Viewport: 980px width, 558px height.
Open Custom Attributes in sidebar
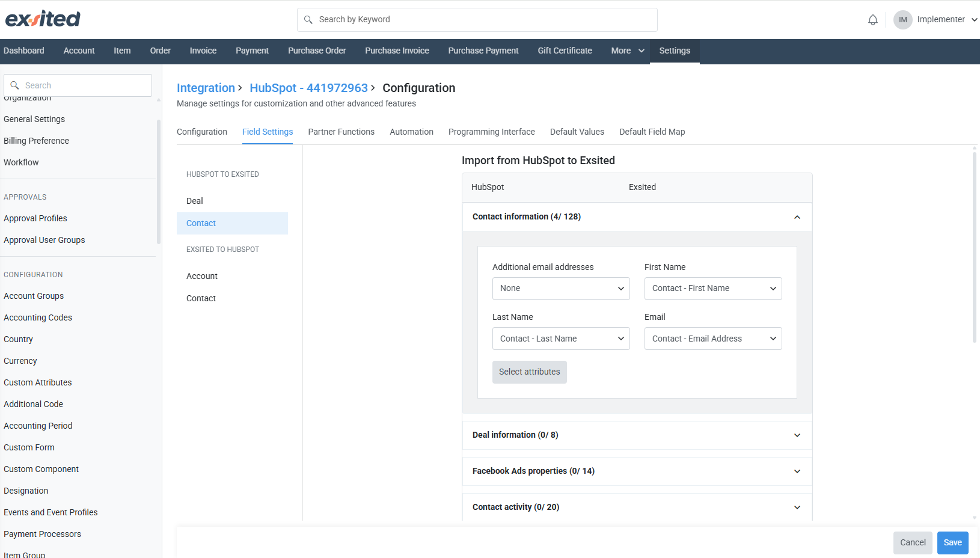[x=38, y=382]
